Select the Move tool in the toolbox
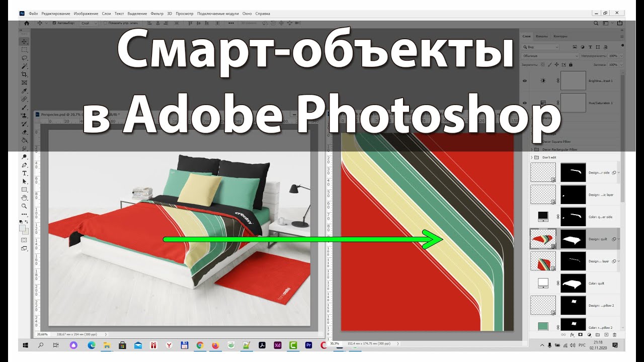644x362 pixels. click(24, 41)
